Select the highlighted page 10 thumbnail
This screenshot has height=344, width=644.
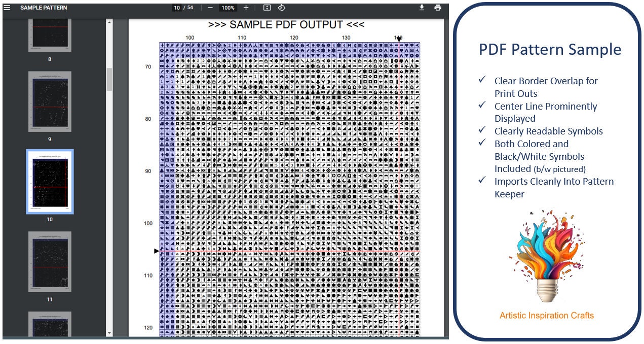pos(50,182)
